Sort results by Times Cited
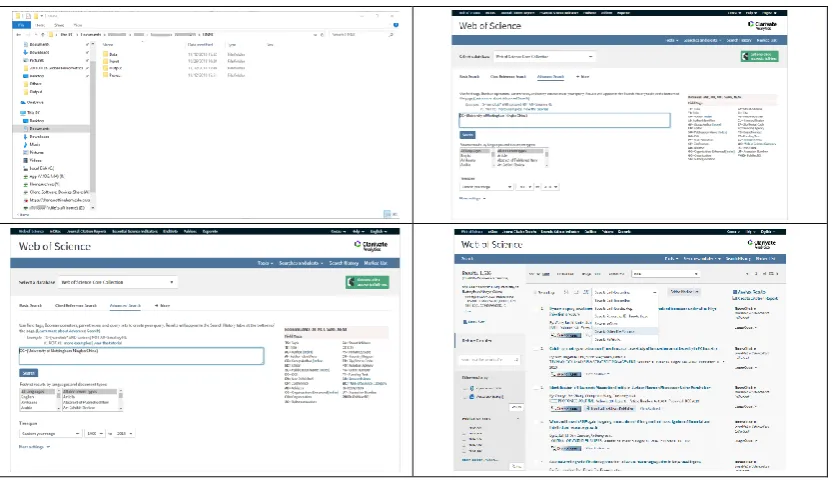Viewport: 833px width, 480px height. 565,274
